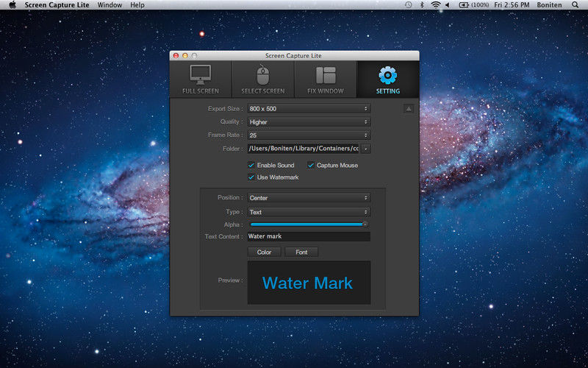Click the Color button
Screen dimensions: 588x368
[x=264, y=252]
